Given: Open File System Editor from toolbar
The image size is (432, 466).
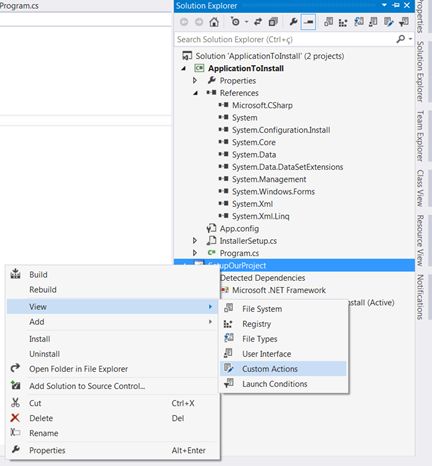Looking at the screenshot, I should tap(328, 22).
